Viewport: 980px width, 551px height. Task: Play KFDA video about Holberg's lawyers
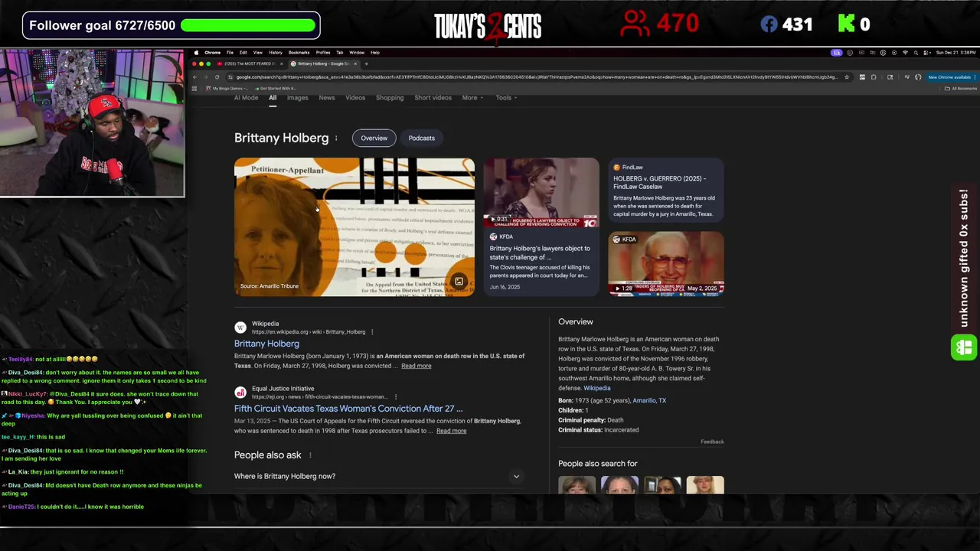tap(541, 193)
